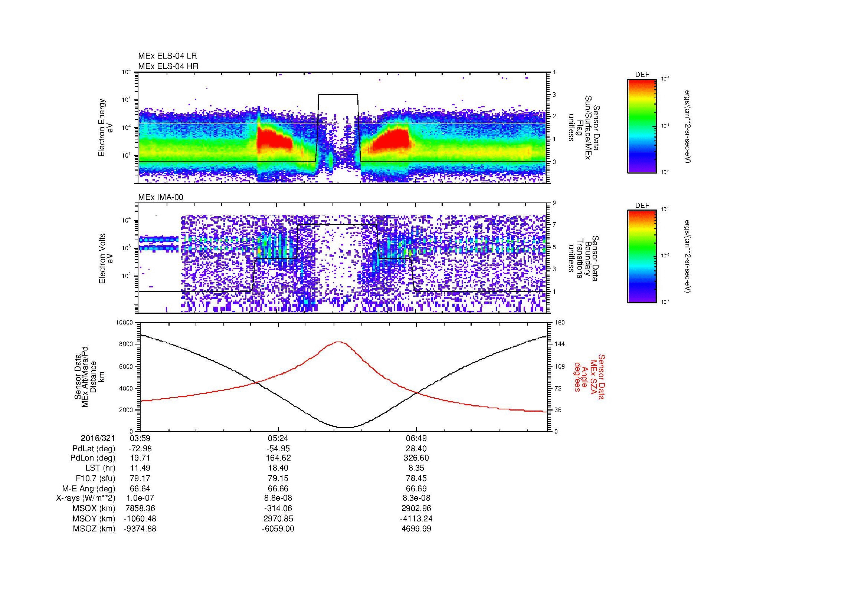Click the 05:24 time tick label
This screenshot has width=868, height=613.
(278, 438)
